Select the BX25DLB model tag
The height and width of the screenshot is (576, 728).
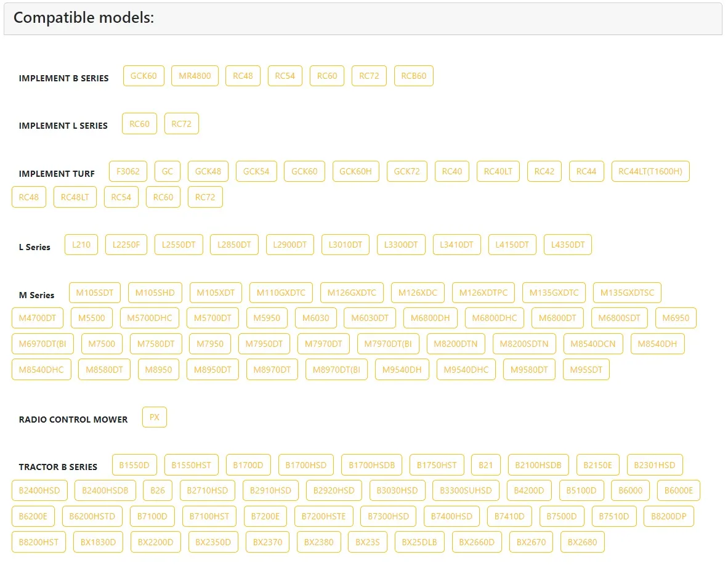(x=419, y=542)
